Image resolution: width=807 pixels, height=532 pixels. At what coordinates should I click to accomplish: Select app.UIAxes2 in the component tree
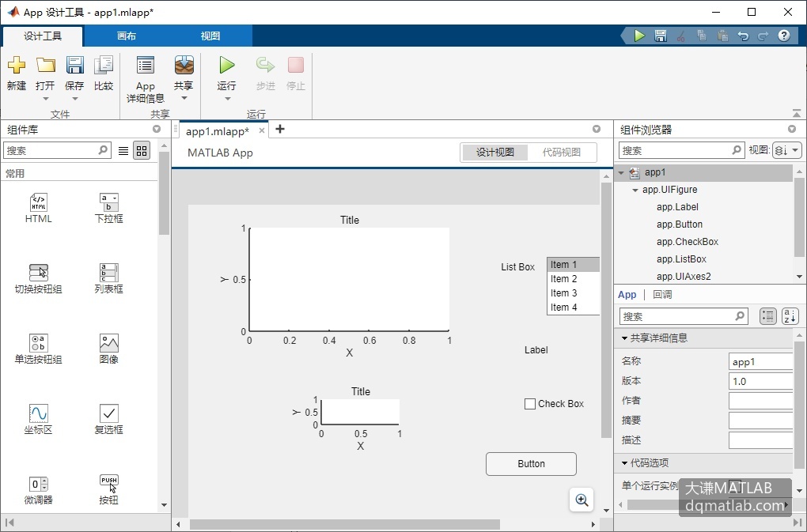pyautogui.click(x=684, y=277)
